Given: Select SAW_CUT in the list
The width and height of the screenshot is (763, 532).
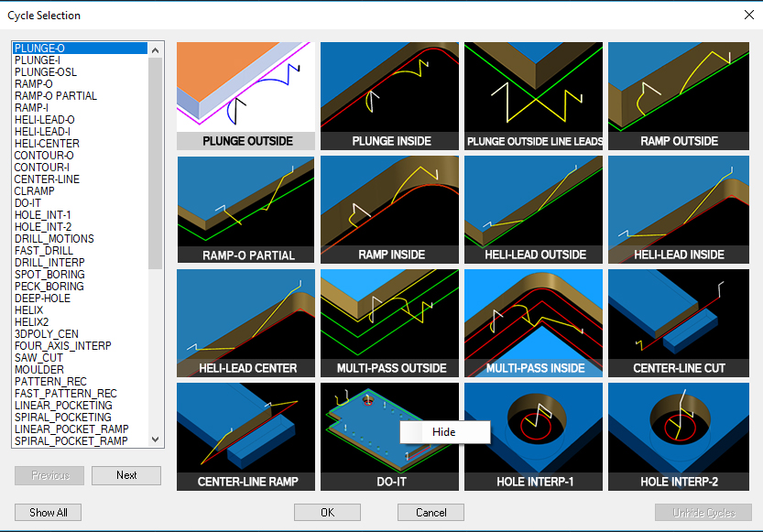Looking at the screenshot, I should point(39,357).
